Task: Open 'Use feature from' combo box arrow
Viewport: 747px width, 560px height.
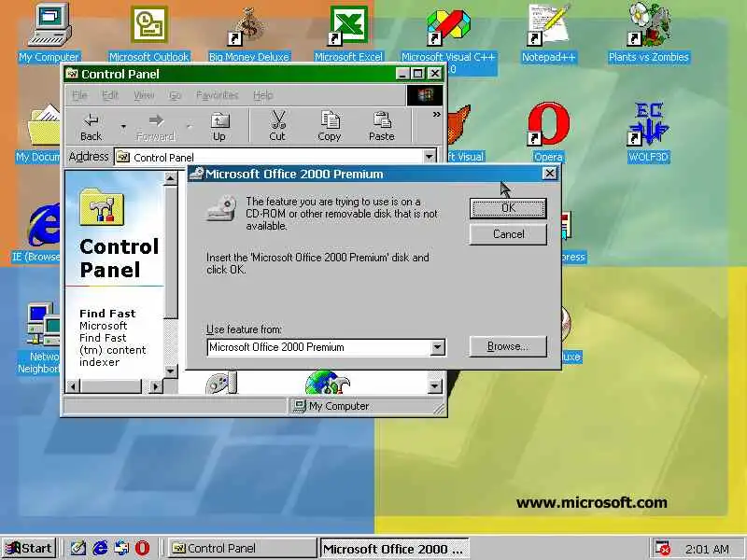Action: [x=437, y=347]
